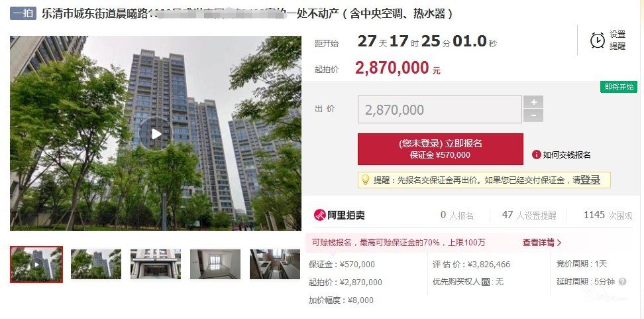Viewport: 644px width, 319px height.
Task: Select the kitchen interior thumbnail
Action: coord(275,265)
